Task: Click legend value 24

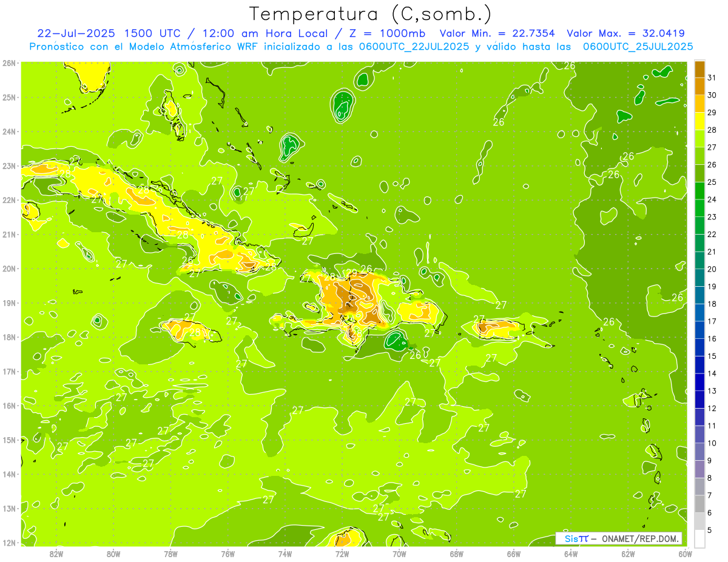Action: click(x=712, y=199)
